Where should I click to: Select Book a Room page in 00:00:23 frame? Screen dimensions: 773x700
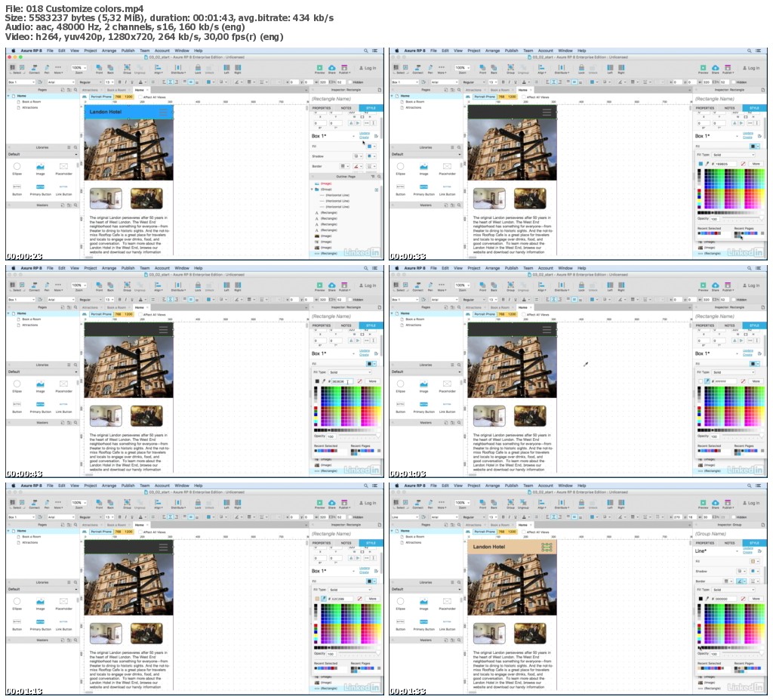(x=31, y=102)
